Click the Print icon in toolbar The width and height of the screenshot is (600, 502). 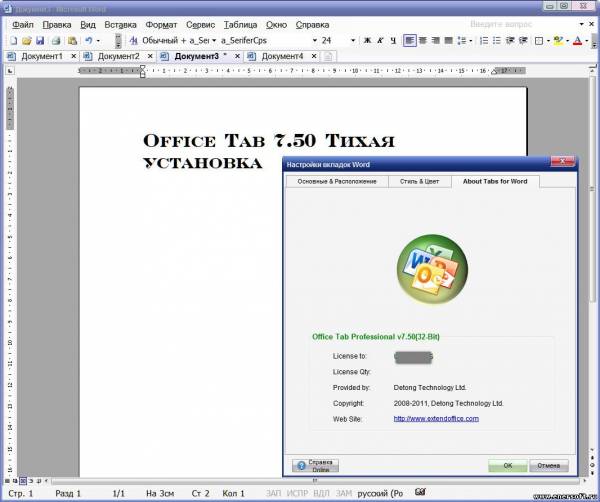(x=56, y=41)
